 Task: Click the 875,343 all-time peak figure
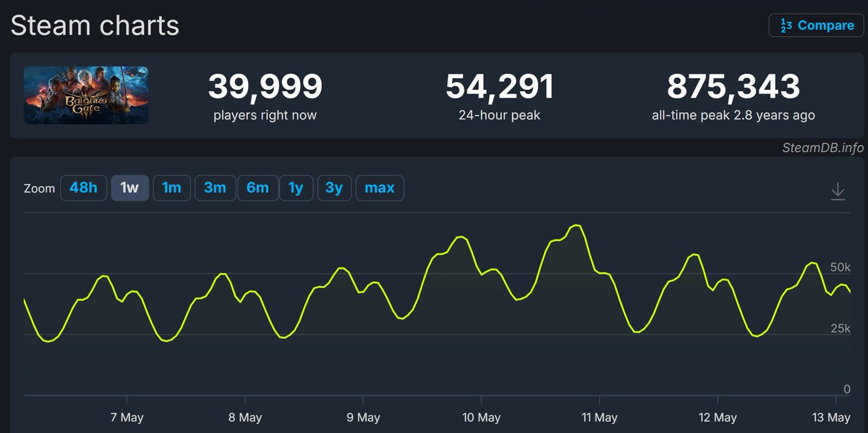[733, 87]
